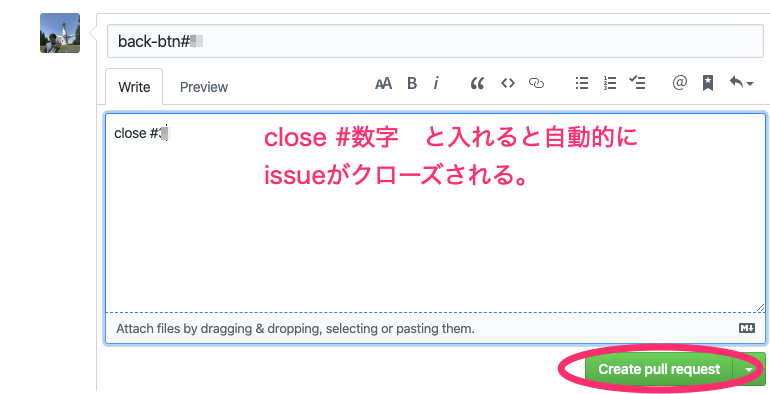Toggle bold formatting in the comment toolbar
The width and height of the screenshot is (770, 394).
pyautogui.click(x=412, y=84)
